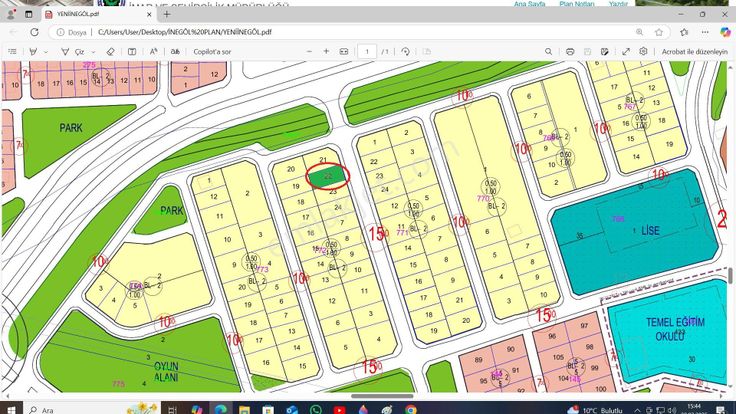Open Outlook from taskbar

[x=292, y=409]
